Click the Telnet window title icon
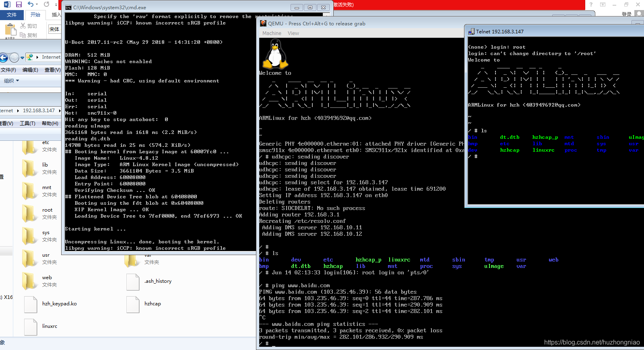The image size is (644, 350). pos(471,31)
